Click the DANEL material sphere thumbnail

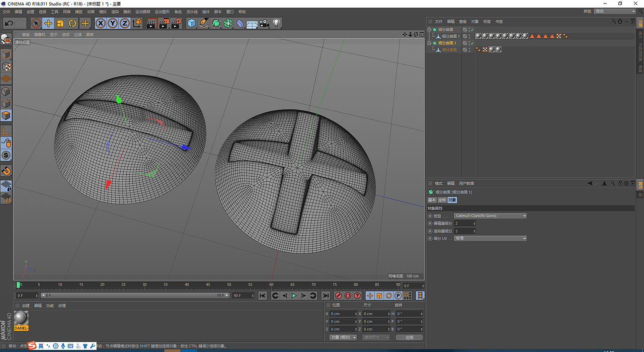click(21, 318)
